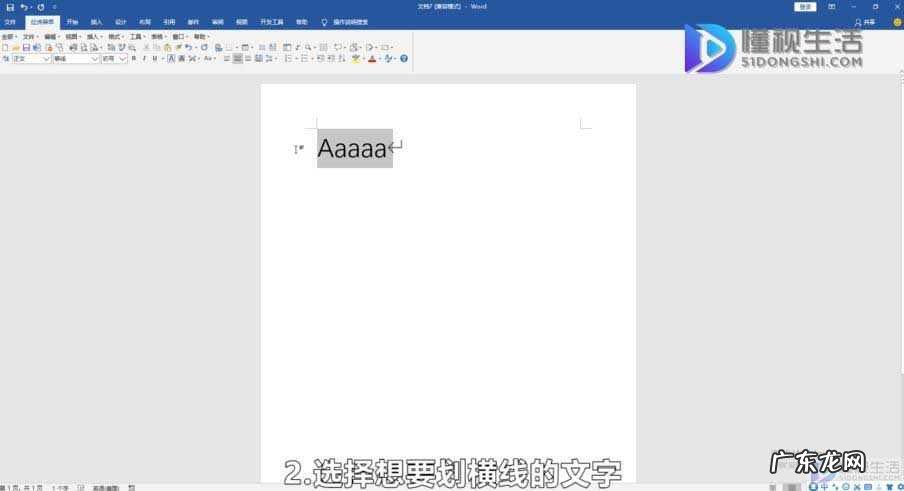Click the blue help question mark icon
Screen dimensions: 904x491
pyautogui.click(x=404, y=58)
